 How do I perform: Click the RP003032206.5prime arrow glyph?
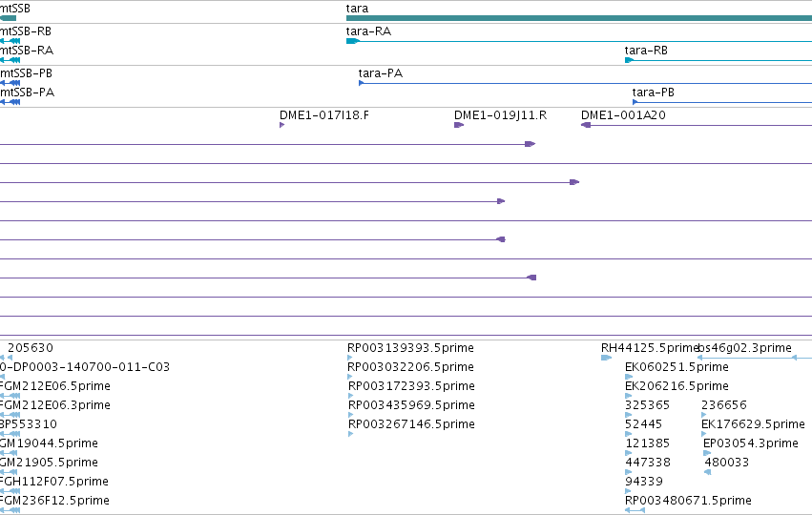350,377
